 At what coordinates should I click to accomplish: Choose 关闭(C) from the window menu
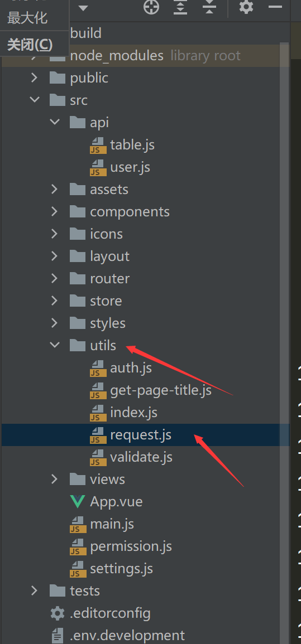[x=30, y=45]
